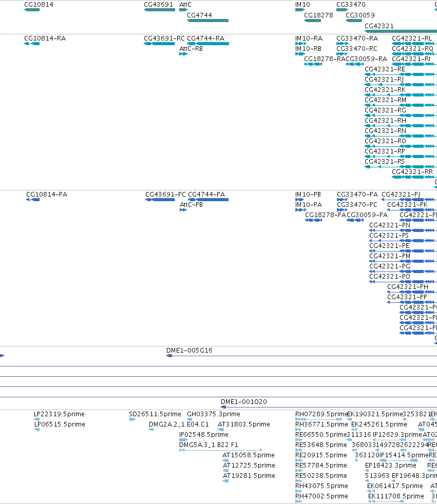Select the CG4744 gene label
437x504 pixels.
pyautogui.click(x=199, y=15)
